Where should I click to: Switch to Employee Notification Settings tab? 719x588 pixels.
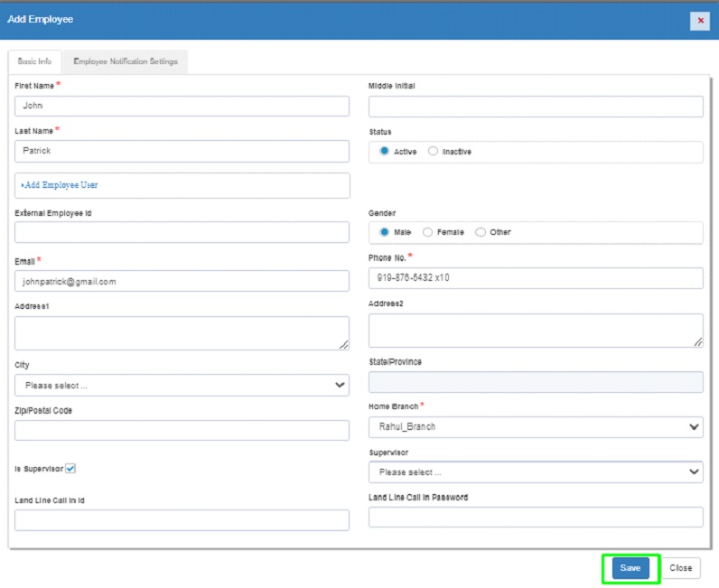(126, 62)
